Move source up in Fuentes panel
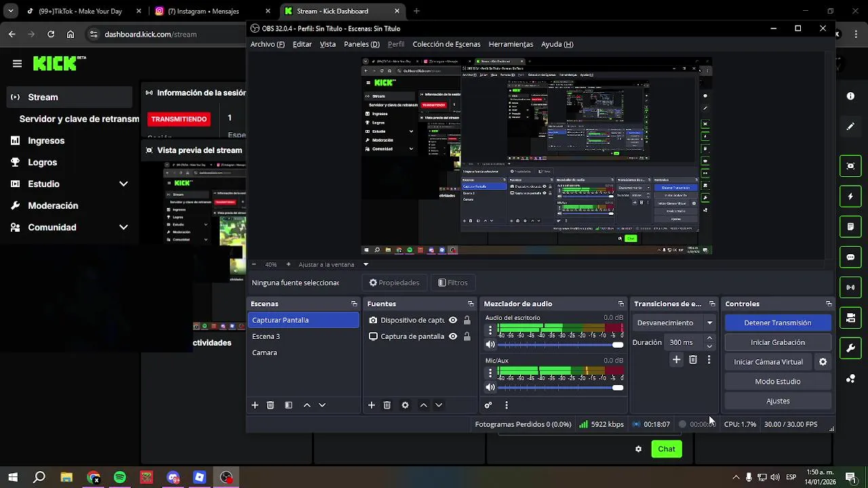The image size is (868, 488). [x=423, y=405]
